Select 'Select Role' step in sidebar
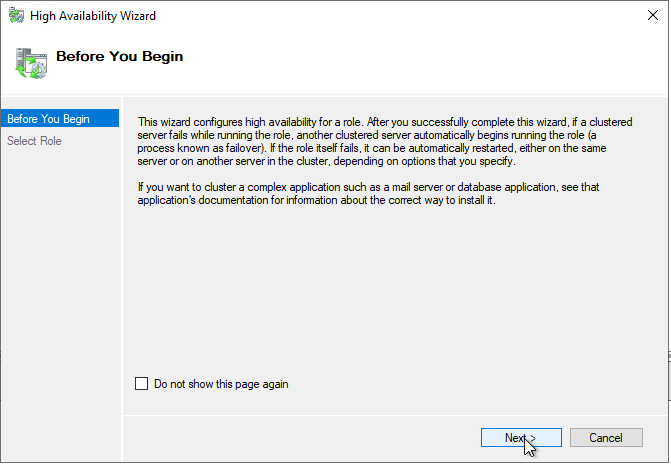 click(x=34, y=141)
